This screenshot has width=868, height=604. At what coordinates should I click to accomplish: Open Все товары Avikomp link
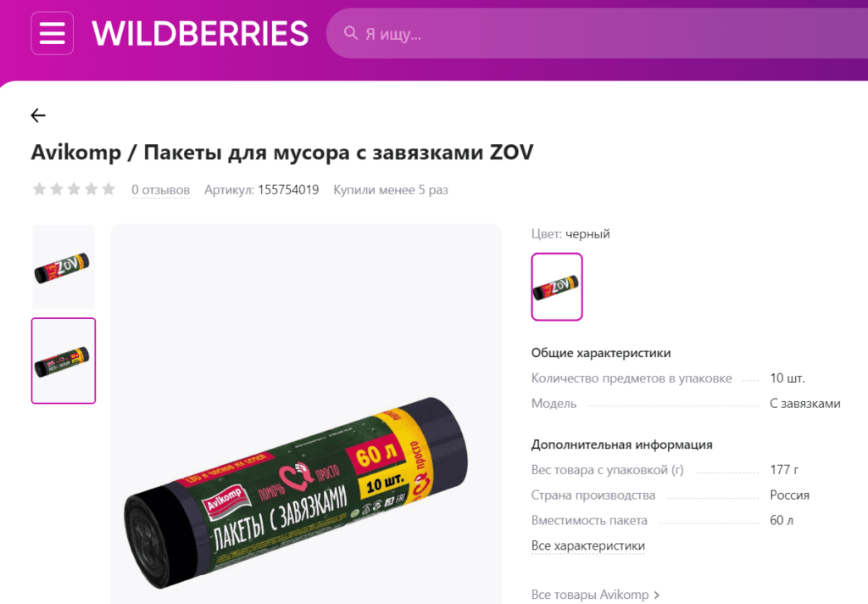[590, 595]
